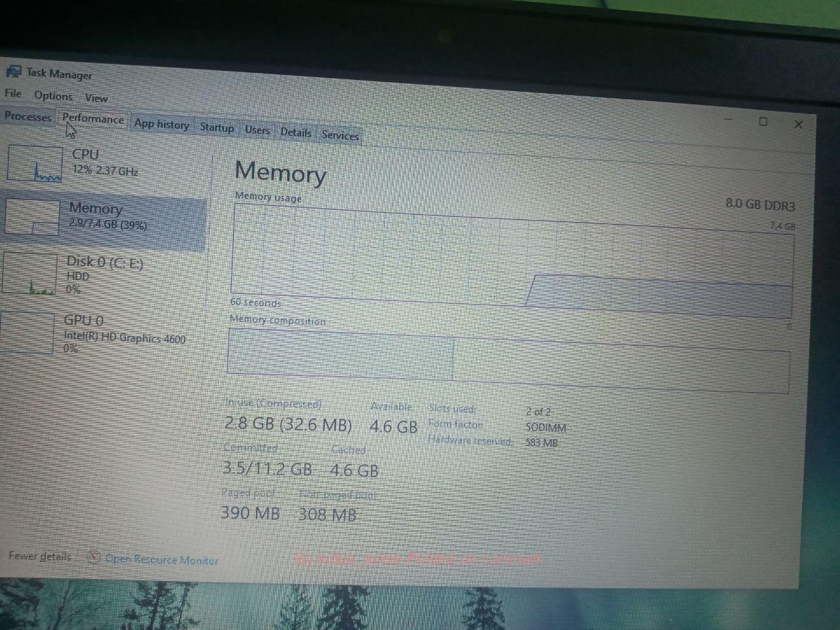Select the GPU 0 mini graph
This screenshot has width=840, height=630.
27,332
